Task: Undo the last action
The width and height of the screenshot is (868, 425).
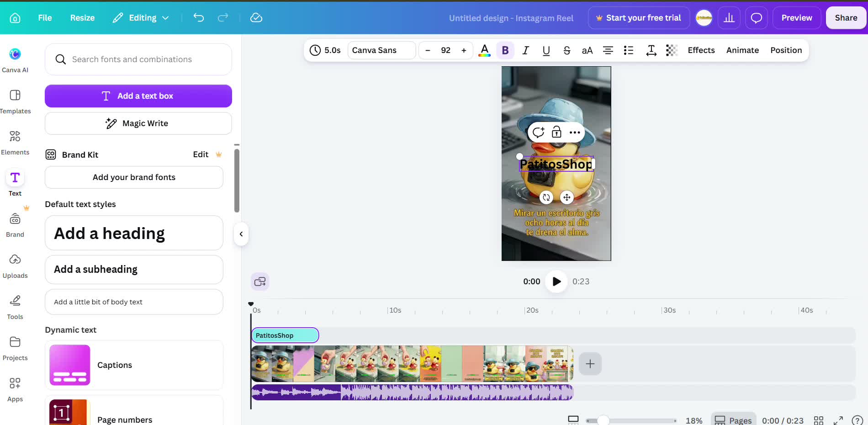Action: point(199,18)
